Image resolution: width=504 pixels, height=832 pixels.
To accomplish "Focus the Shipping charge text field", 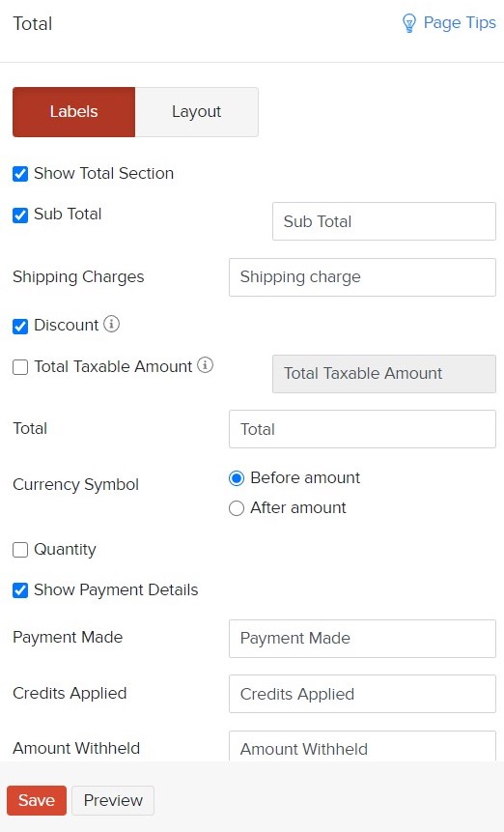I will coord(362,277).
